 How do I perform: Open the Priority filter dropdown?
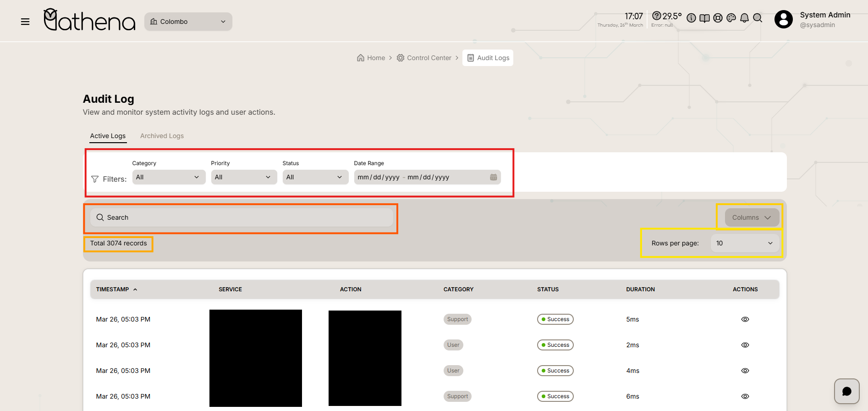coord(243,177)
